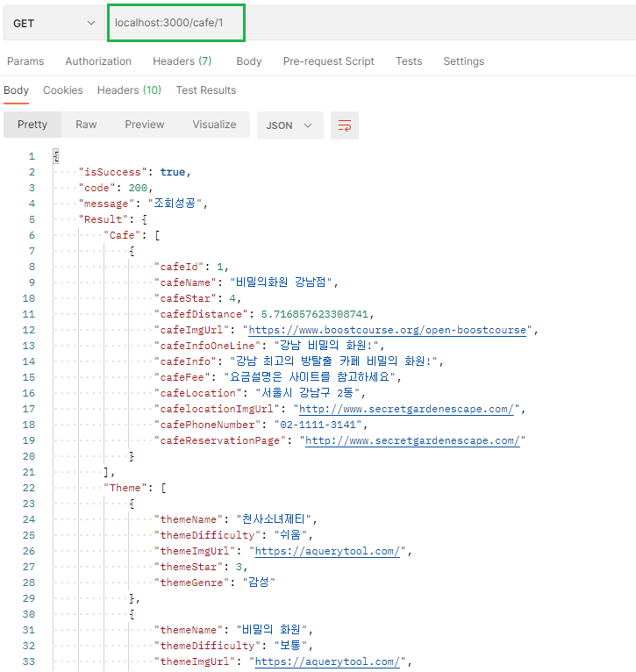
Task: Click the "Cafe" array key
Action: 122,235
